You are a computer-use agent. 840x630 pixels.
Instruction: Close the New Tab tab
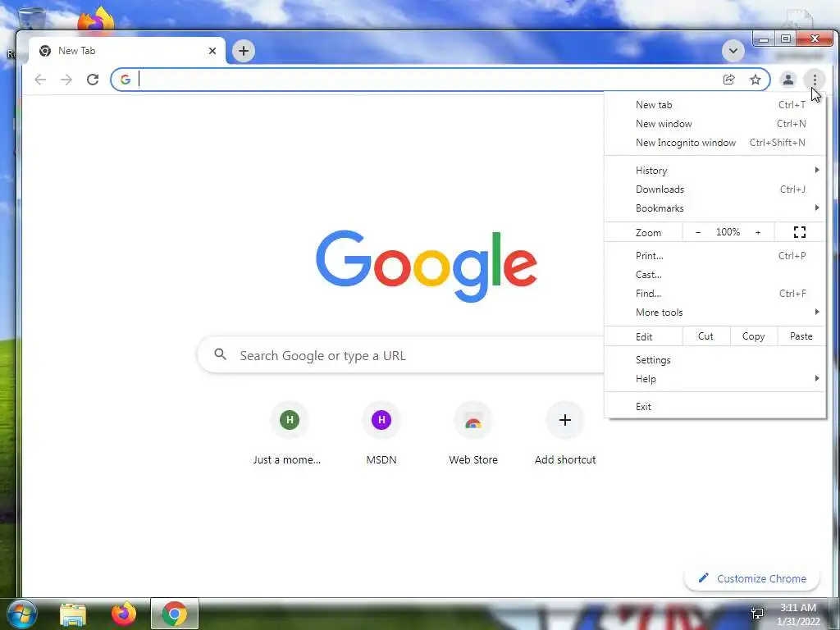(x=212, y=51)
